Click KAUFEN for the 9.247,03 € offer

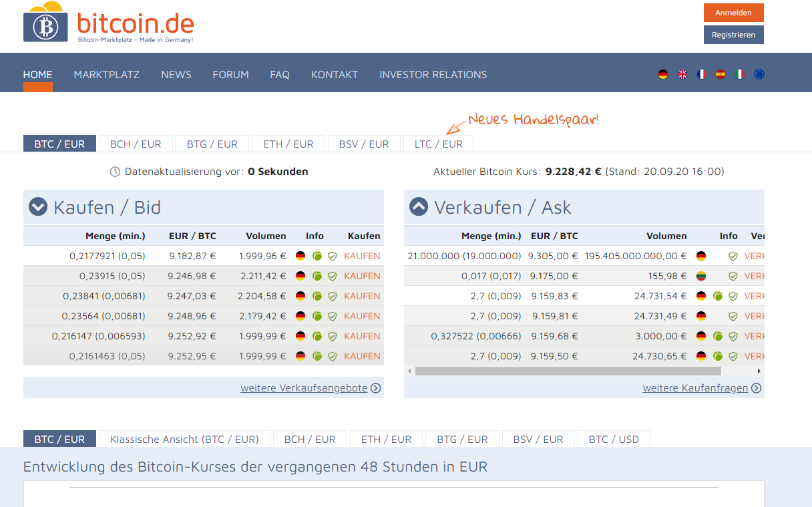click(362, 296)
